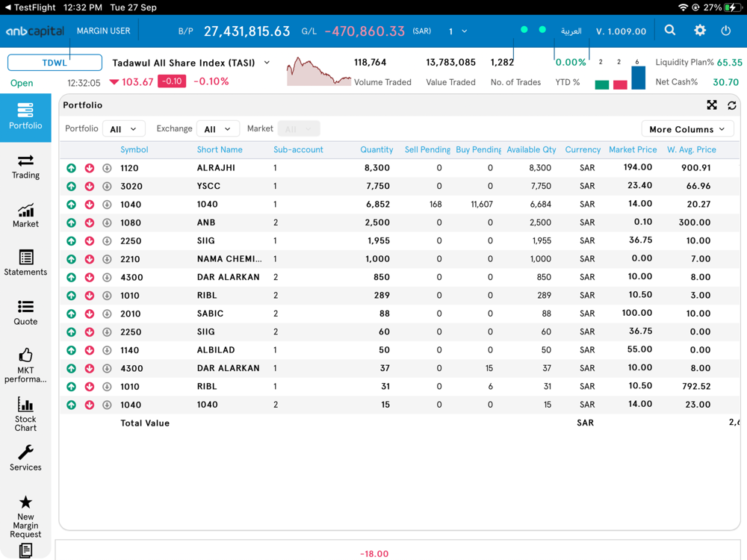The image size is (747, 560).
Task: Click green buy arrow for YSCC
Action: click(x=72, y=186)
